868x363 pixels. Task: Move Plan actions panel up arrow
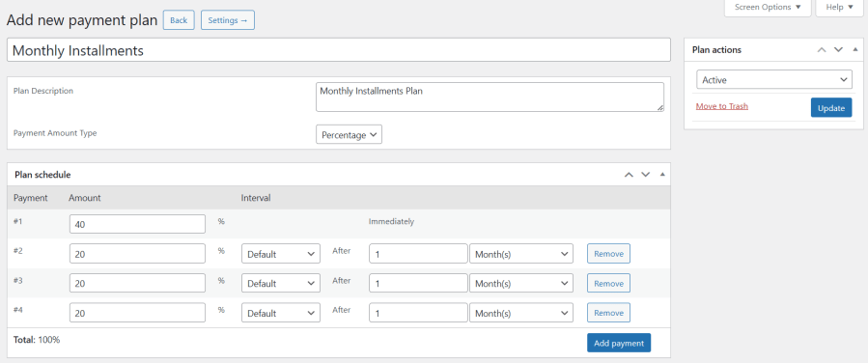click(822, 50)
